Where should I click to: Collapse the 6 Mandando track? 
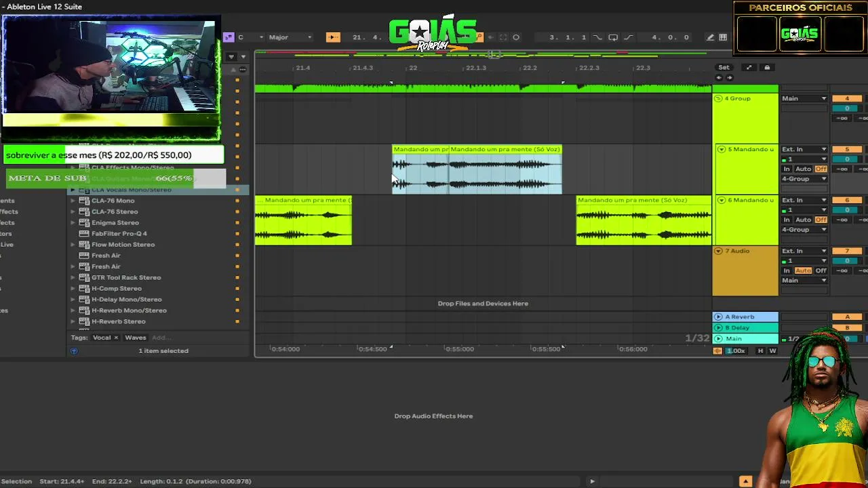click(x=721, y=200)
